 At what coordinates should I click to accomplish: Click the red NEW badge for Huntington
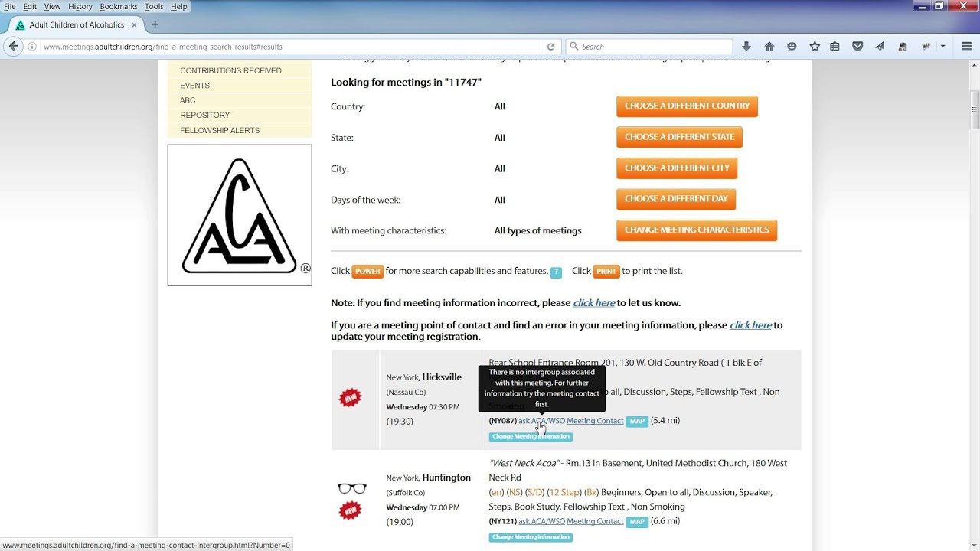[350, 510]
